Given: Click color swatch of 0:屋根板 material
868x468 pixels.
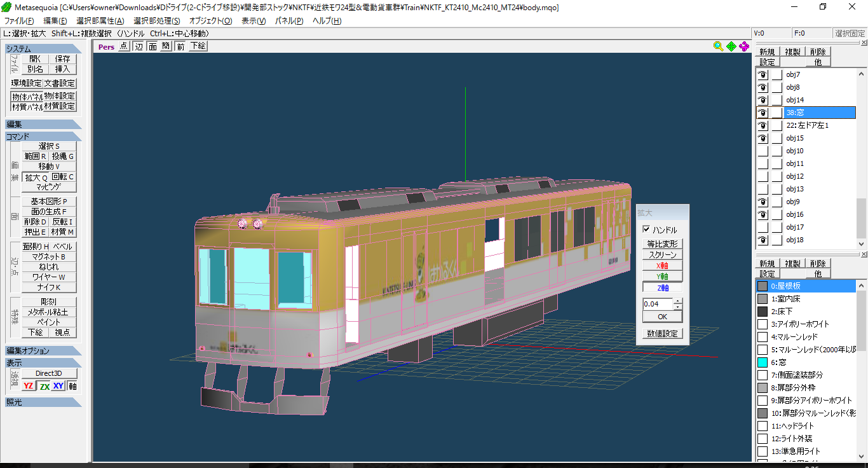Looking at the screenshot, I should click(763, 286).
